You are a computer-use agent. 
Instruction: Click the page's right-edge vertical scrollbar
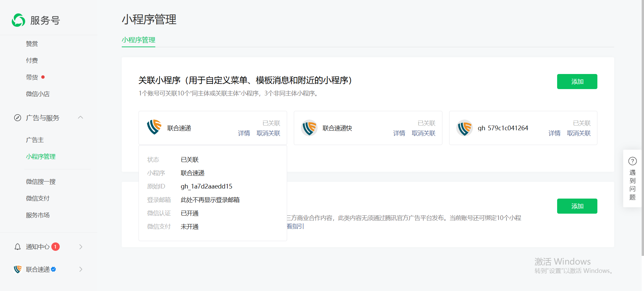coord(643,127)
